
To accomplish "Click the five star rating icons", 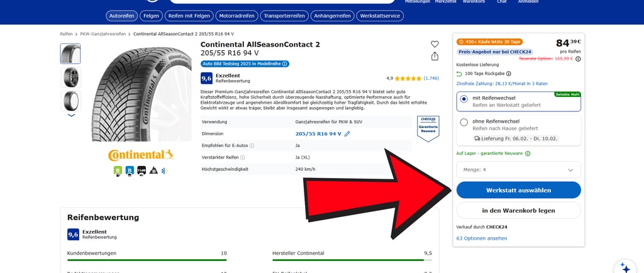I will [408, 78].
